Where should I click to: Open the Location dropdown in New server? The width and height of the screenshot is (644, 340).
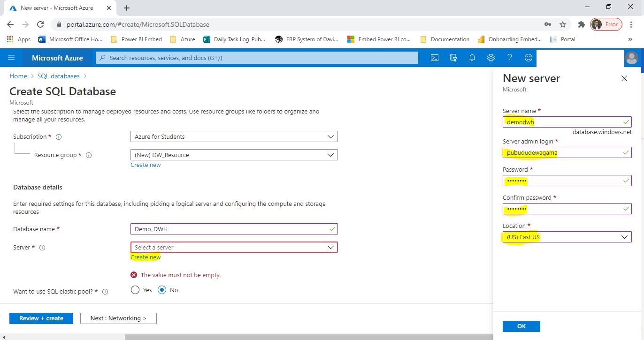click(567, 237)
